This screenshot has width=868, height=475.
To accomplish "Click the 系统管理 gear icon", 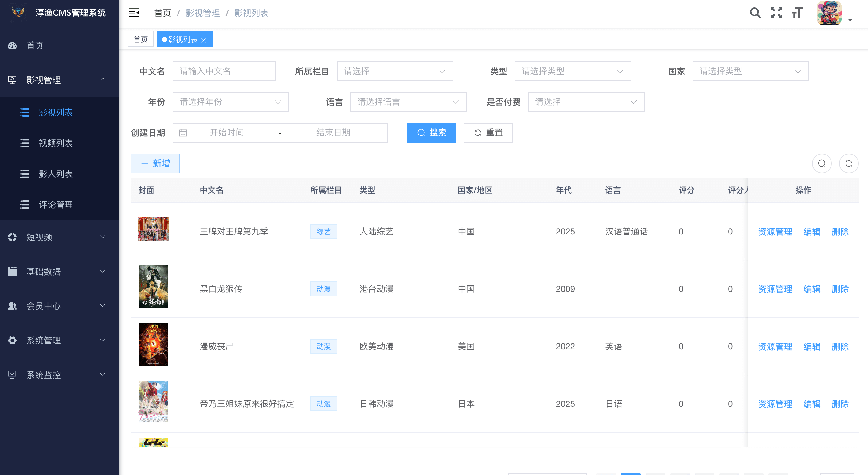I will [12, 340].
